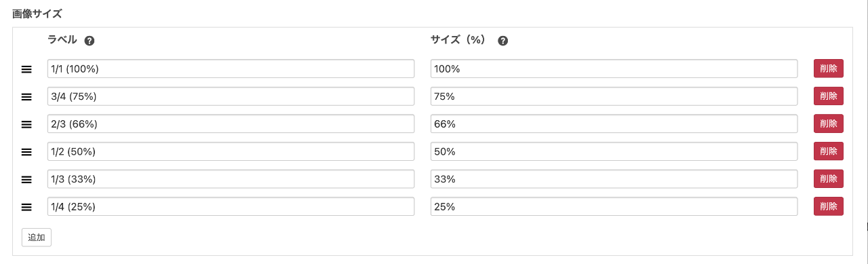The image size is (868, 264).
Task: Click the drag handle beside 1/2 (50%)
Action: (x=26, y=152)
